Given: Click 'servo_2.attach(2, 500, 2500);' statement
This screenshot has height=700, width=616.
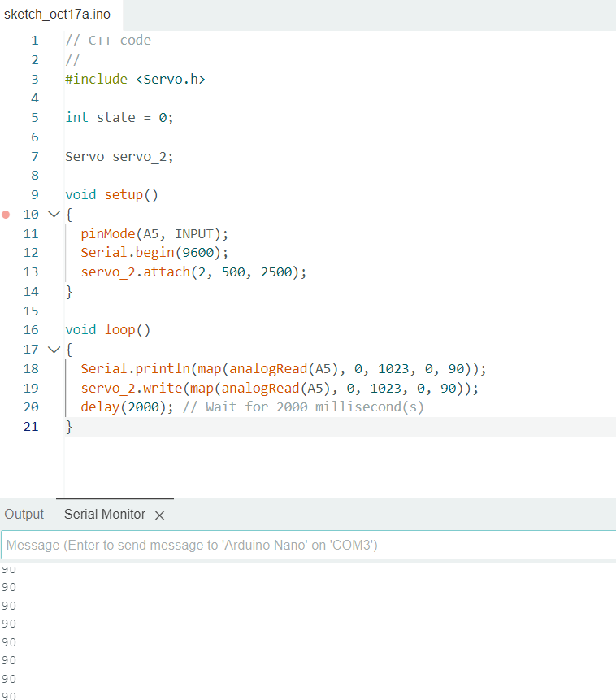Looking at the screenshot, I should click(x=193, y=272).
